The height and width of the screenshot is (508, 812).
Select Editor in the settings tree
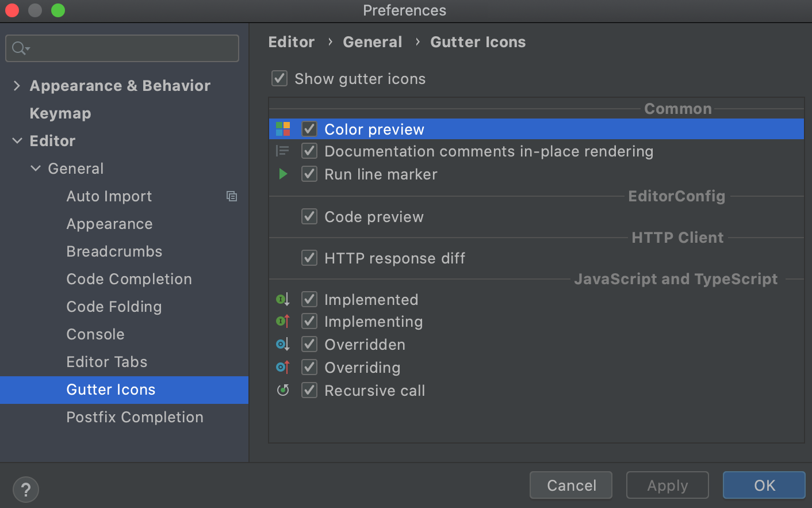coord(52,141)
